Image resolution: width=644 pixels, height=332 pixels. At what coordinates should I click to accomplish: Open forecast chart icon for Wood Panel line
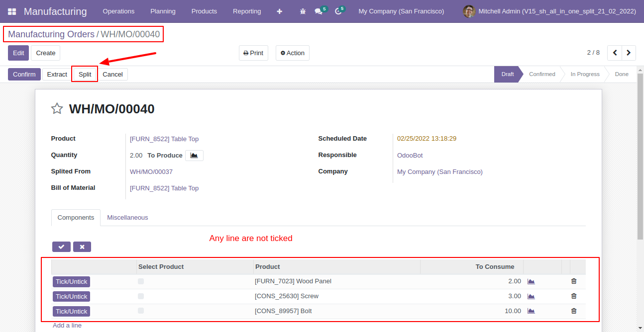[531, 281]
